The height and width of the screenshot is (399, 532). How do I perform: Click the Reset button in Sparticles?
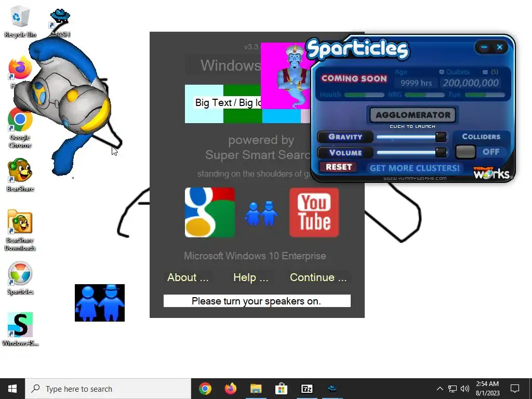click(338, 167)
